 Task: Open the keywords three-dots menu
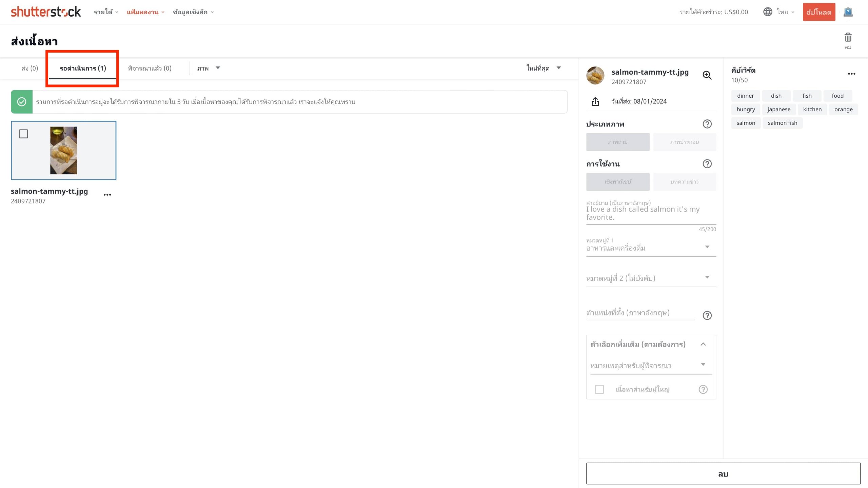tap(851, 74)
